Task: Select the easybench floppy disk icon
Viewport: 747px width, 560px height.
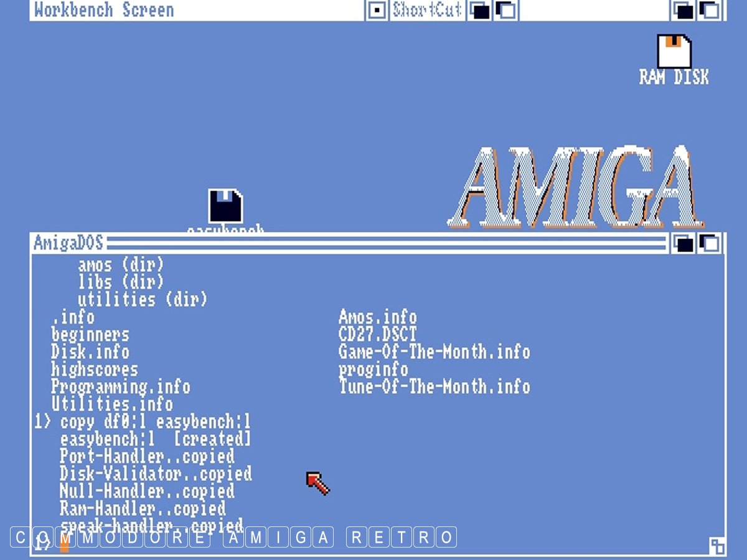Action: 225,207
